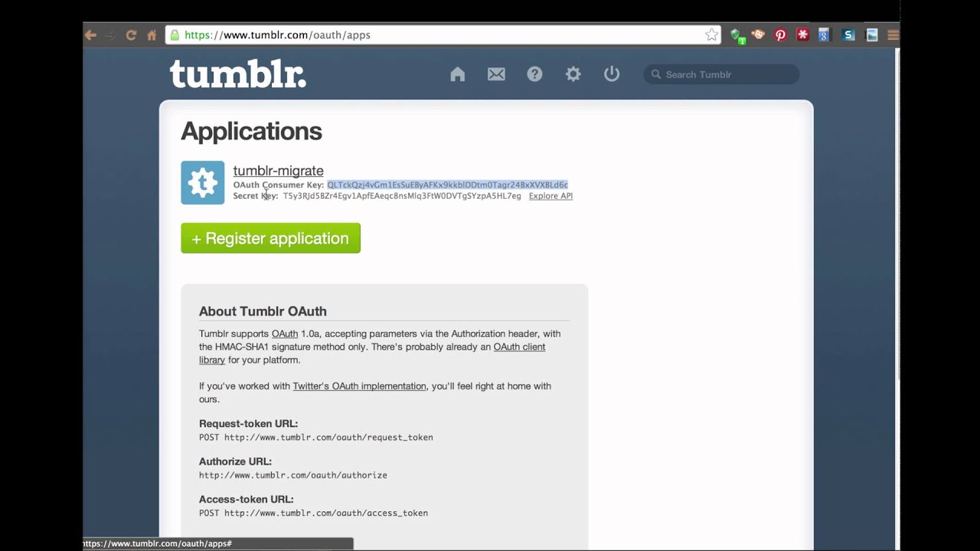Log out with the power icon
The height and width of the screenshot is (551, 980).
coord(611,74)
